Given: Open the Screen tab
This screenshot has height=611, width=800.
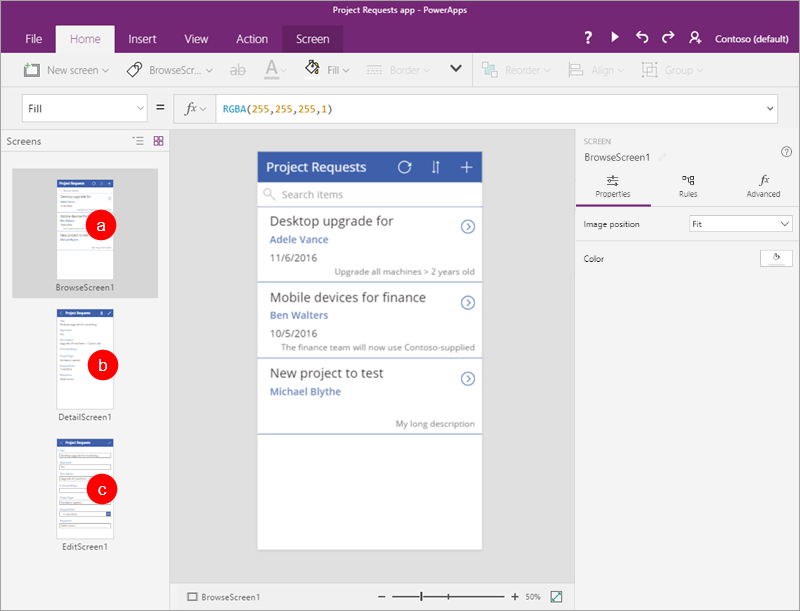Looking at the screenshot, I should (312, 39).
